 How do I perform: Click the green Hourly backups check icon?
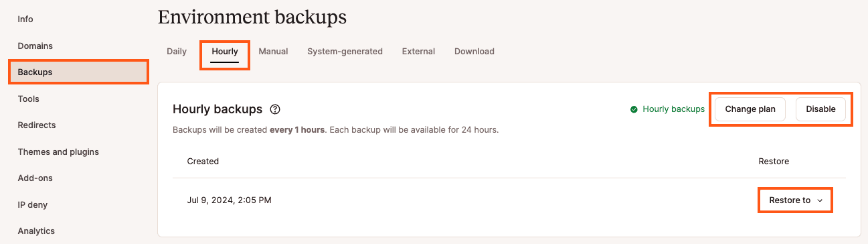click(x=634, y=109)
